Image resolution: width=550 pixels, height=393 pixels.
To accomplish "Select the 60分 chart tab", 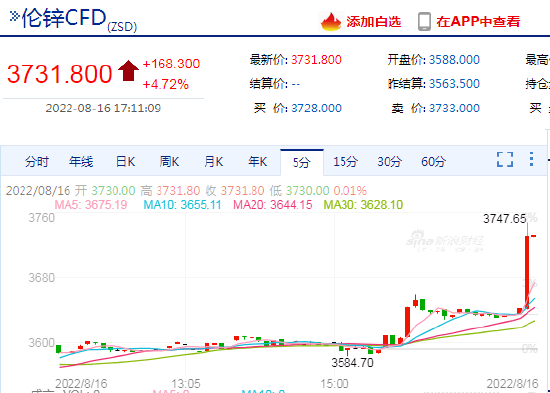I will tap(434, 162).
